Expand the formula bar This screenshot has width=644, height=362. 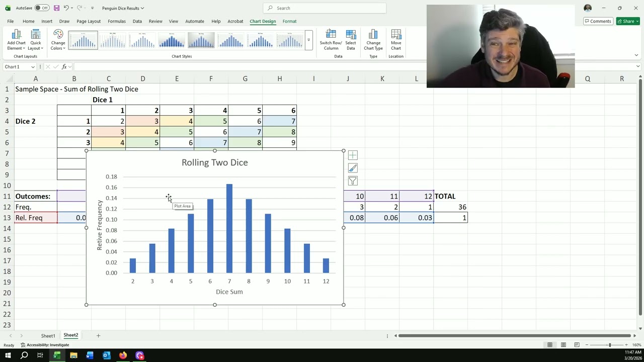[638, 67]
